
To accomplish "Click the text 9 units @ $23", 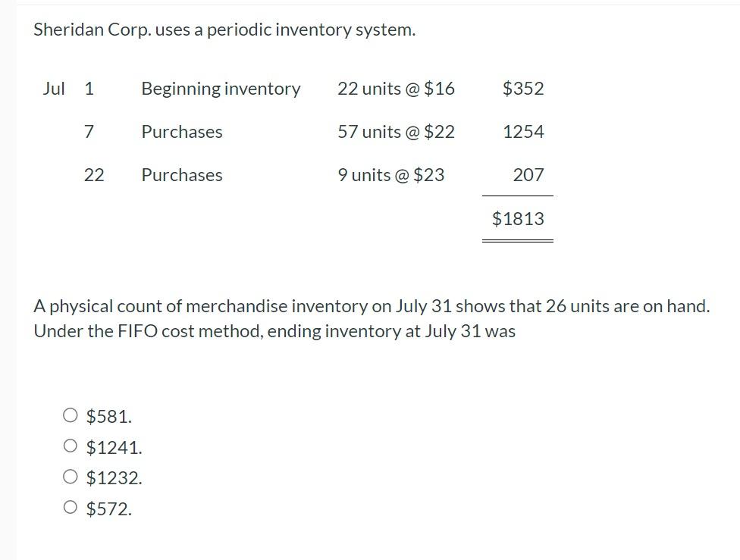I will coord(393,175).
